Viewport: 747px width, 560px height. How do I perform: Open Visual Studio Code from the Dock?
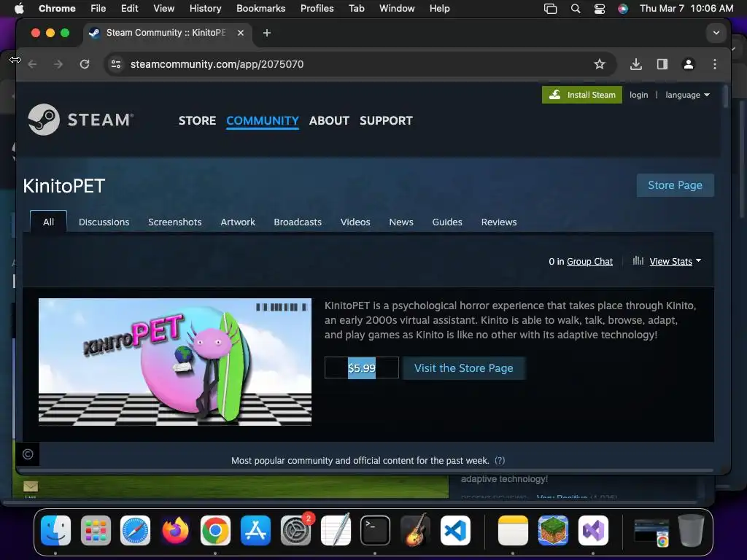455,530
